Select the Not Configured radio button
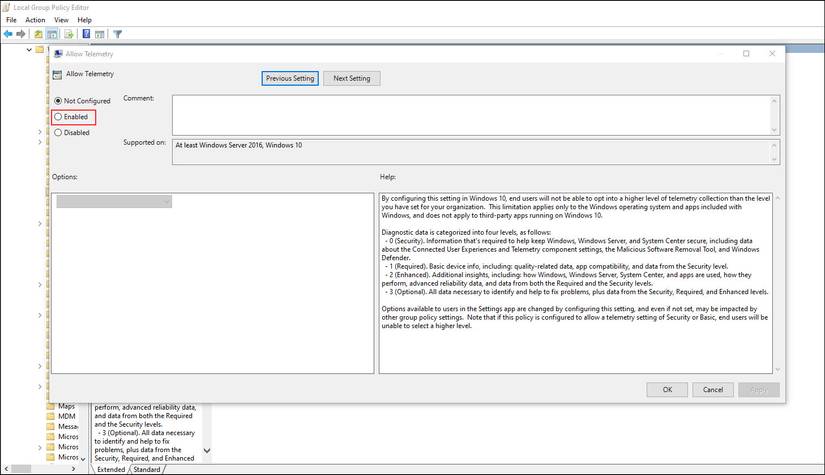The width and height of the screenshot is (825, 475). [58, 100]
